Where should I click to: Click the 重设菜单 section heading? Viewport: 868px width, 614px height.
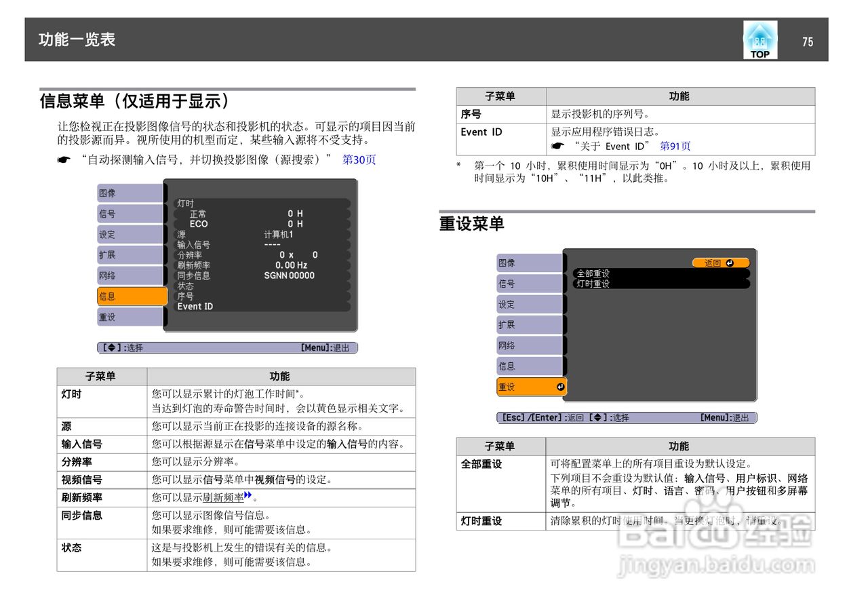pyautogui.click(x=472, y=223)
